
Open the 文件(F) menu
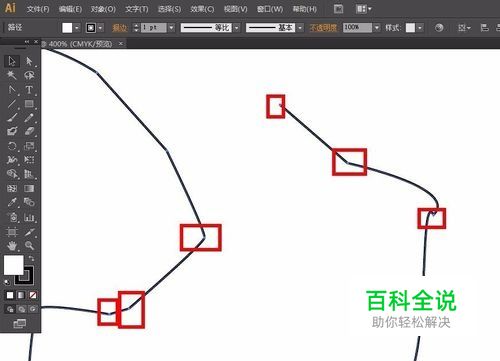click(x=38, y=9)
